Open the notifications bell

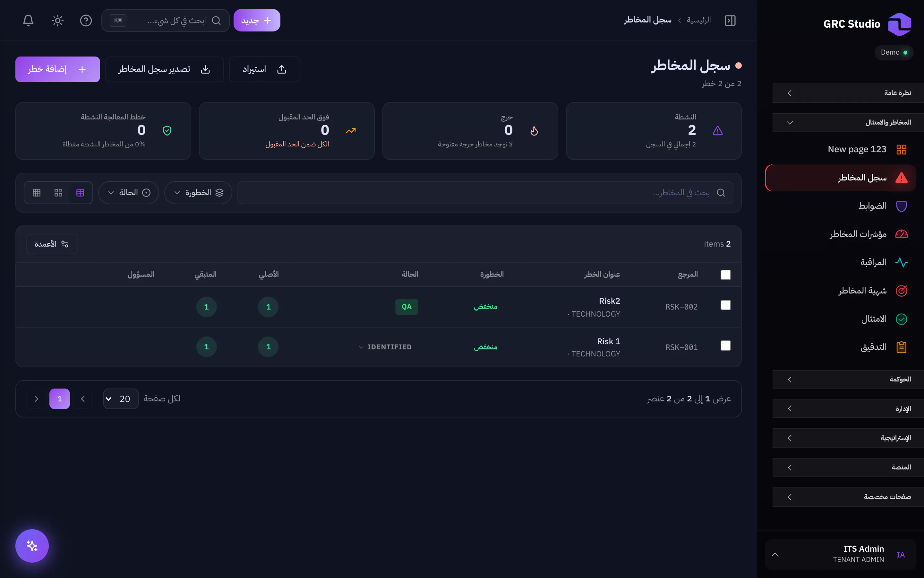point(28,20)
